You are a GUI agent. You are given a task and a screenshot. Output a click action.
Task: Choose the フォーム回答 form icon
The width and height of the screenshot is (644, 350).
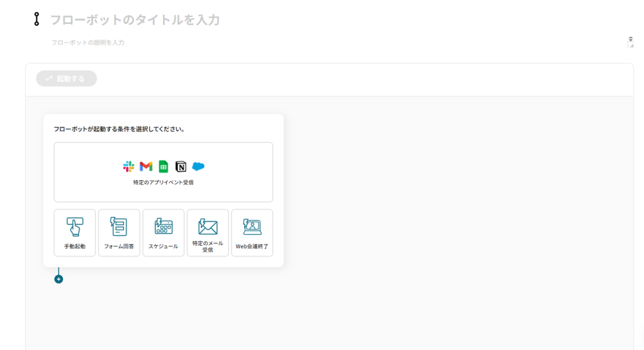[119, 226]
